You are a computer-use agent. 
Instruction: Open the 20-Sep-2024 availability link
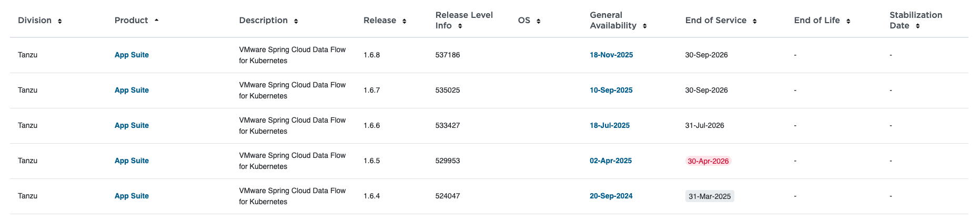(611, 196)
